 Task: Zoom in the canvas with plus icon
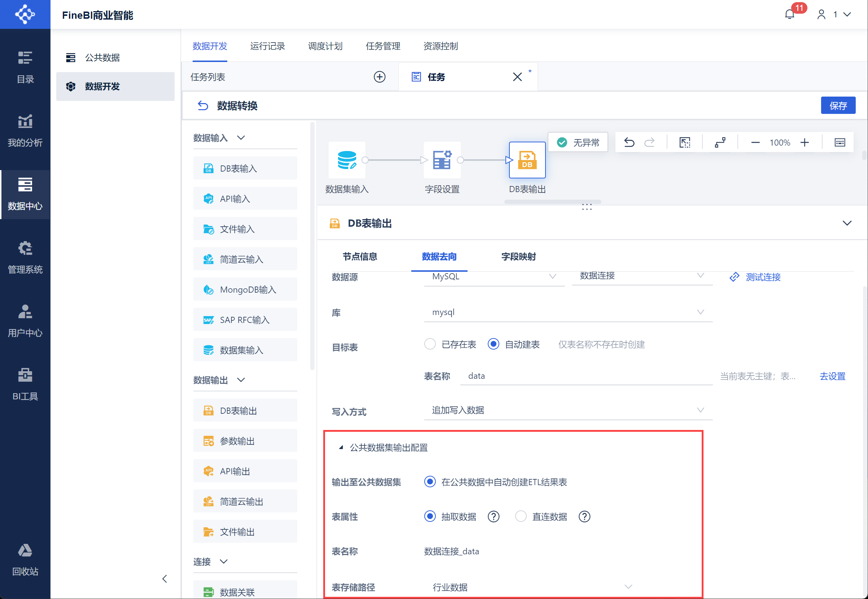805,143
